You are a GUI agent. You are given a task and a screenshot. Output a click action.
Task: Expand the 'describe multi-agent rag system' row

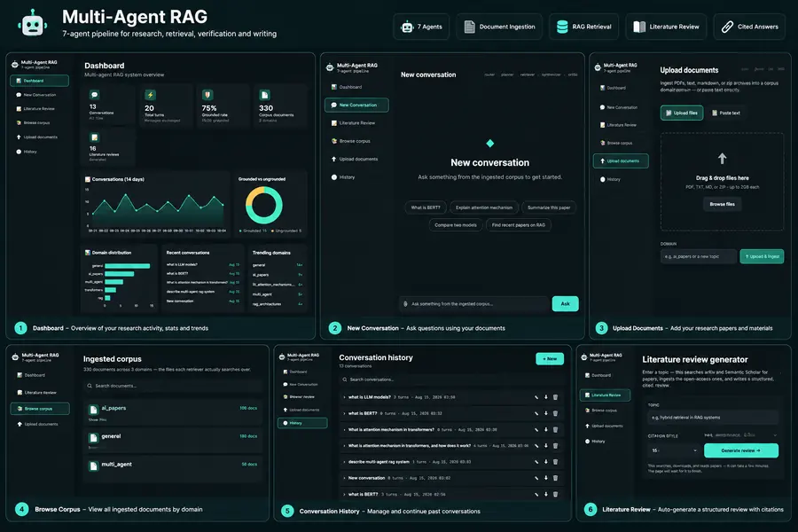(x=345, y=462)
